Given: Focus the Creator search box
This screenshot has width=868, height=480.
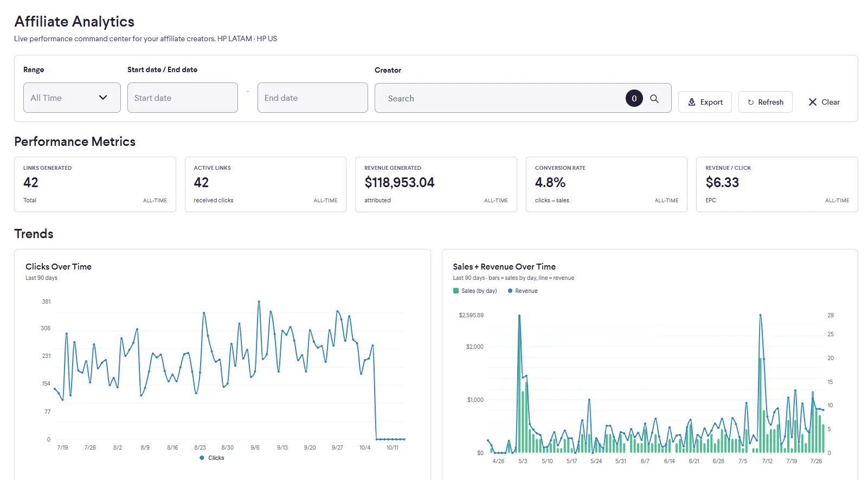Looking at the screenshot, I should coord(523,98).
